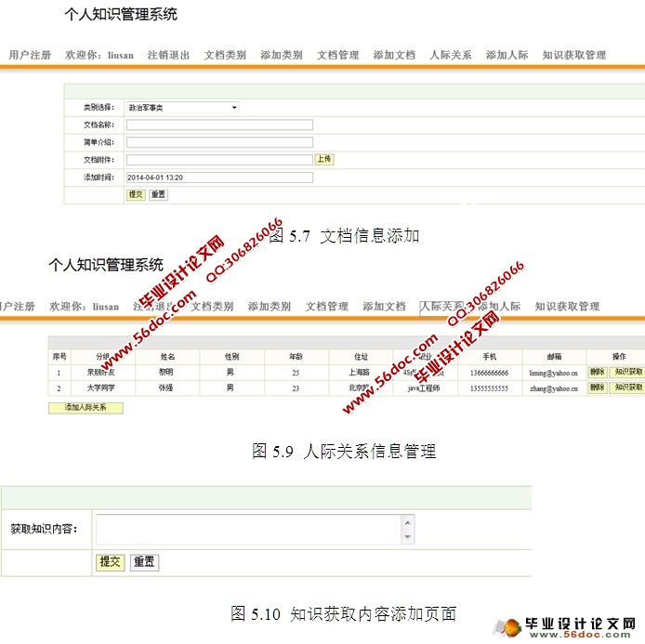
Task: Delete the 黎明 contact row with 删除
Action: (x=597, y=372)
